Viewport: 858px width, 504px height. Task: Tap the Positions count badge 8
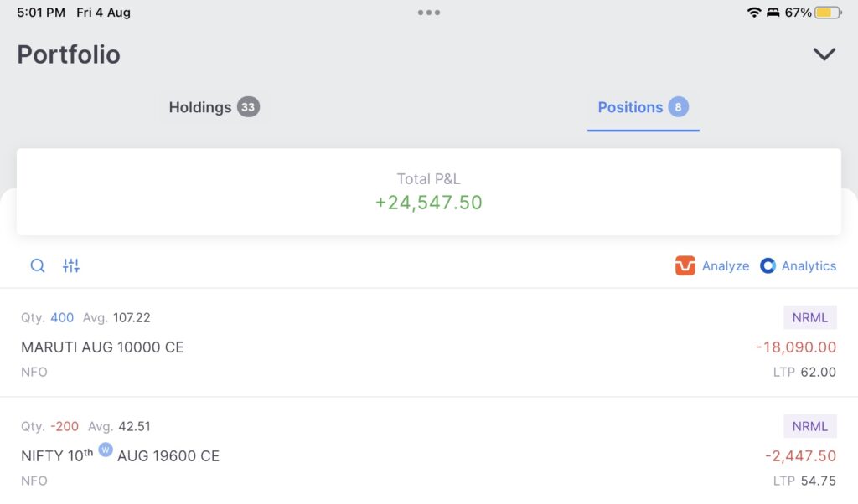tap(679, 107)
